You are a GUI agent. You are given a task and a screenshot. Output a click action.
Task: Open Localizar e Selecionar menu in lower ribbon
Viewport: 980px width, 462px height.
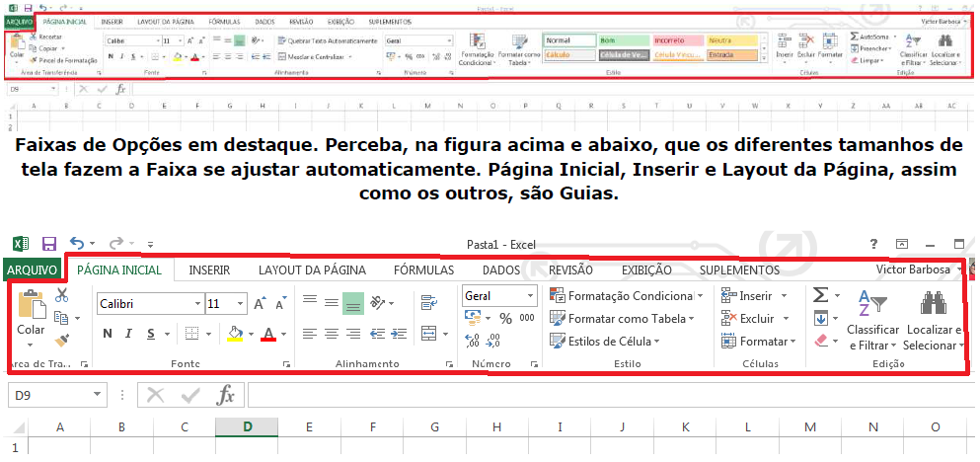934,321
